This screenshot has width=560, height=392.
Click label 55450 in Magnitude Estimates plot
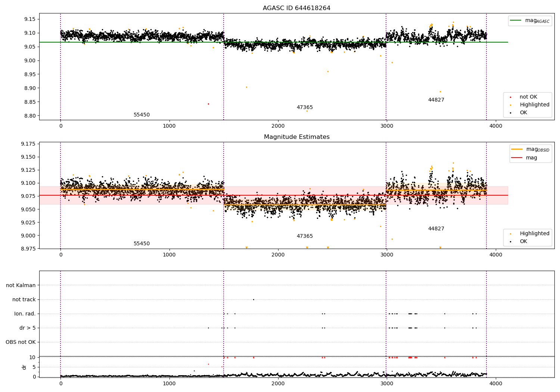pos(141,244)
